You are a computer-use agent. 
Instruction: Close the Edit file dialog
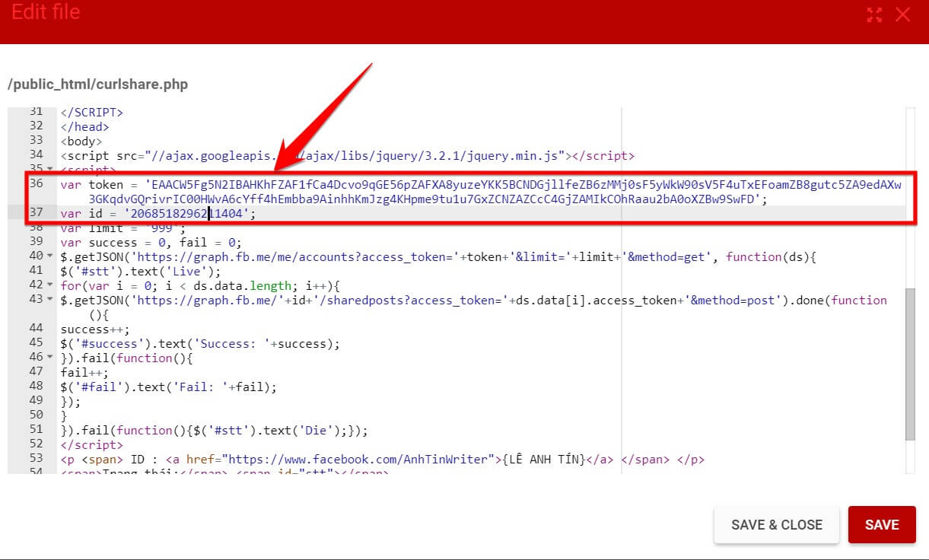(x=903, y=14)
